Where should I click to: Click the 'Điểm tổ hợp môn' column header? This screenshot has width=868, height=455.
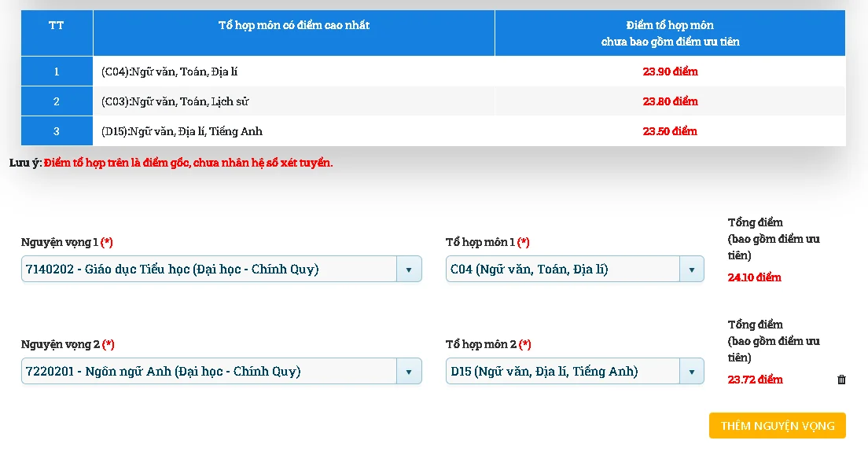pos(670,33)
